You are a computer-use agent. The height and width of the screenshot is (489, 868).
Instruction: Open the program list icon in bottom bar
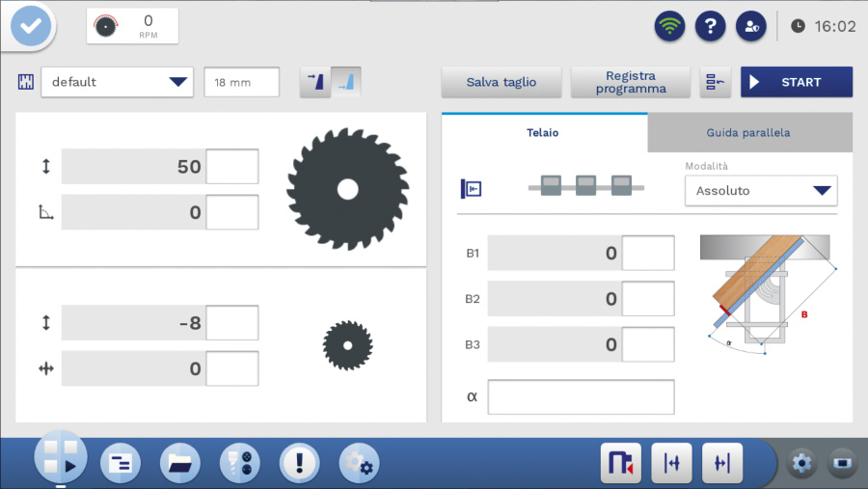point(120,463)
